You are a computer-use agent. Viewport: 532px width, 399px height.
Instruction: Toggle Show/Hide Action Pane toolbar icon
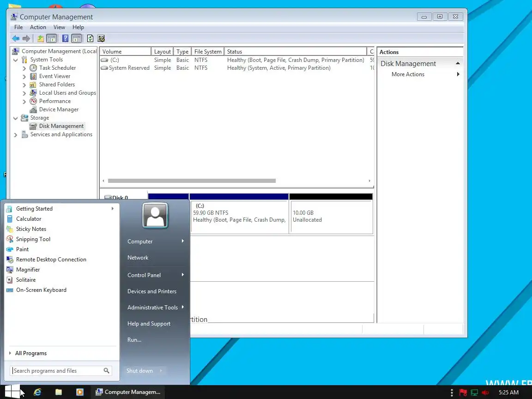(77, 39)
